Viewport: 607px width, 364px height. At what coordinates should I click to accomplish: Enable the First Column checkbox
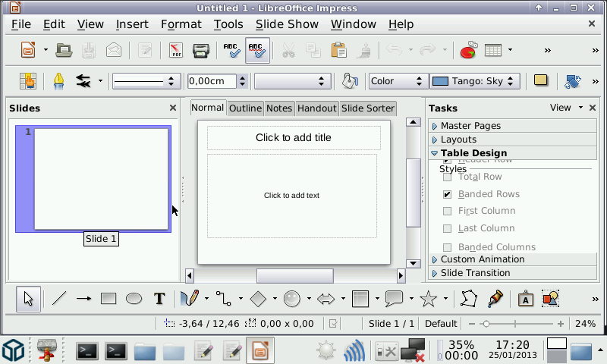tap(448, 212)
